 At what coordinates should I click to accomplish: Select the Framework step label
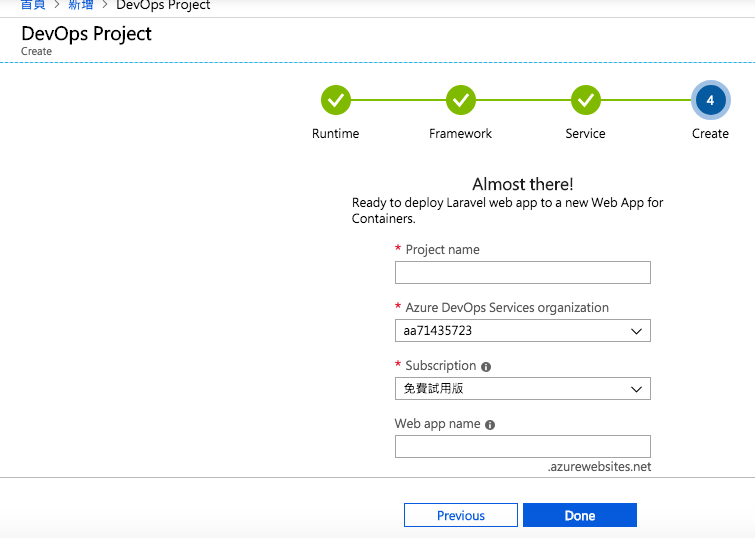[x=460, y=133]
